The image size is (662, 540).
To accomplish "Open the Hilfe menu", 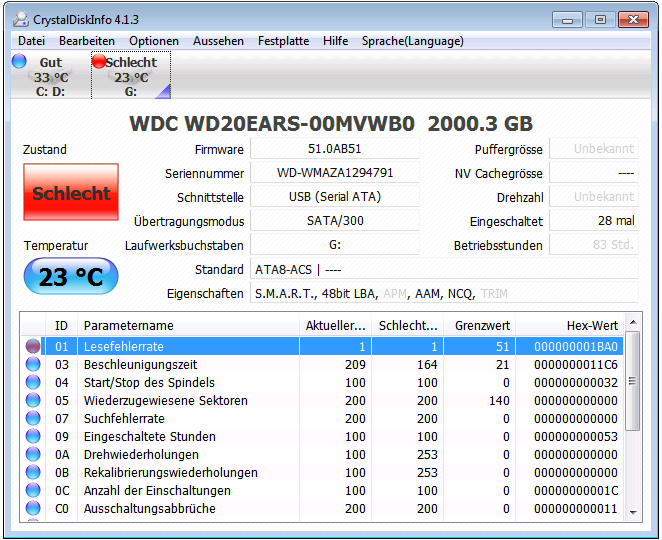I will tap(336, 41).
